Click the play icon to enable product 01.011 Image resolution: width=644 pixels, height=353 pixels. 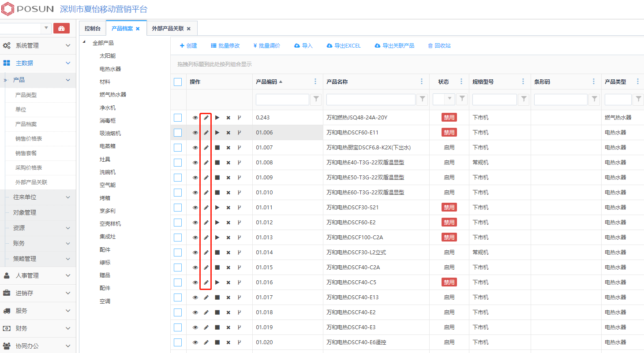217,208
